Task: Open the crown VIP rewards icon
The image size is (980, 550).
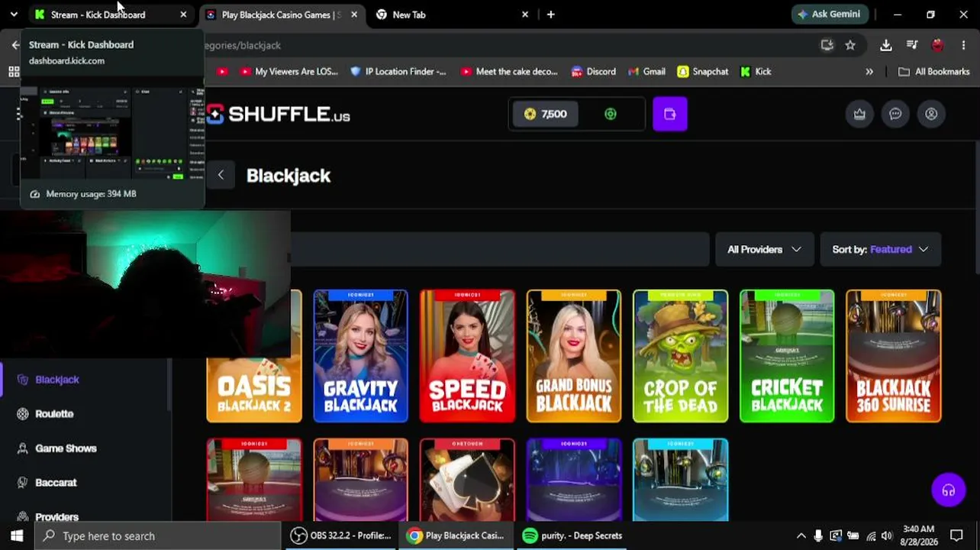Action: coord(859,114)
